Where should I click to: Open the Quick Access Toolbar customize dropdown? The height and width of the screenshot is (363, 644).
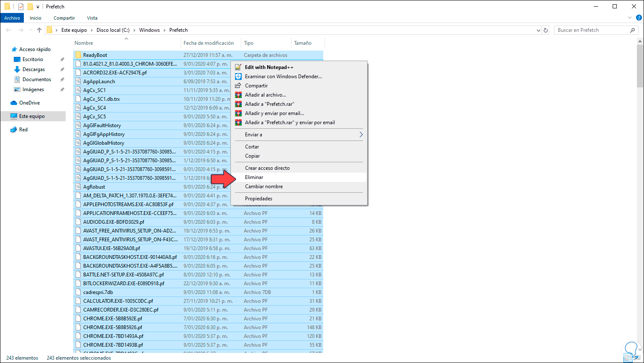coord(38,7)
